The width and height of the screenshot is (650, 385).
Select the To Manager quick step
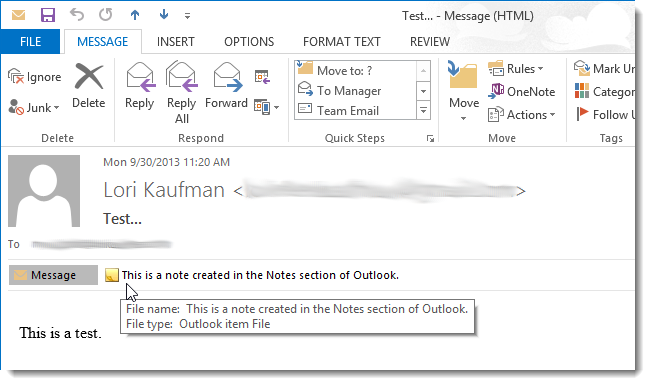click(x=356, y=91)
